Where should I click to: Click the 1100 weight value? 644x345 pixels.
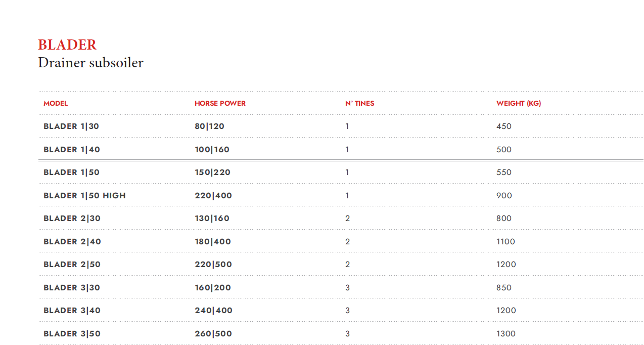pyautogui.click(x=505, y=242)
